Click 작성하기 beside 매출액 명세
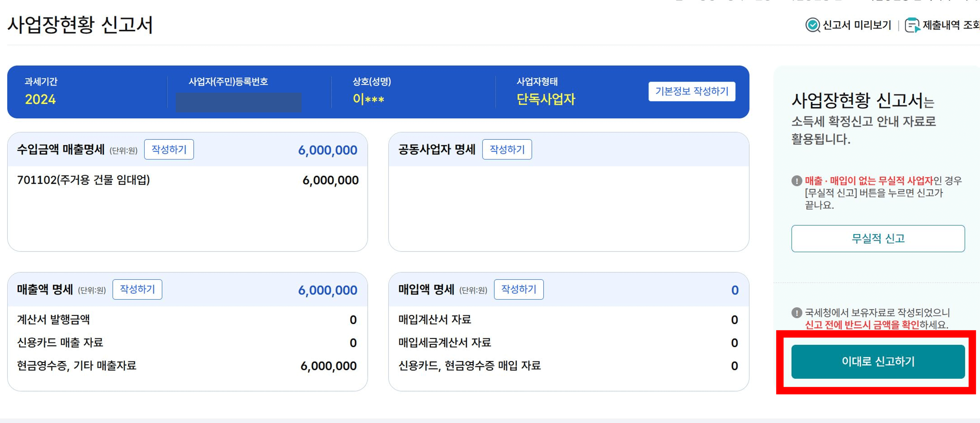Screen dimensions: 980x423 pyautogui.click(x=137, y=289)
